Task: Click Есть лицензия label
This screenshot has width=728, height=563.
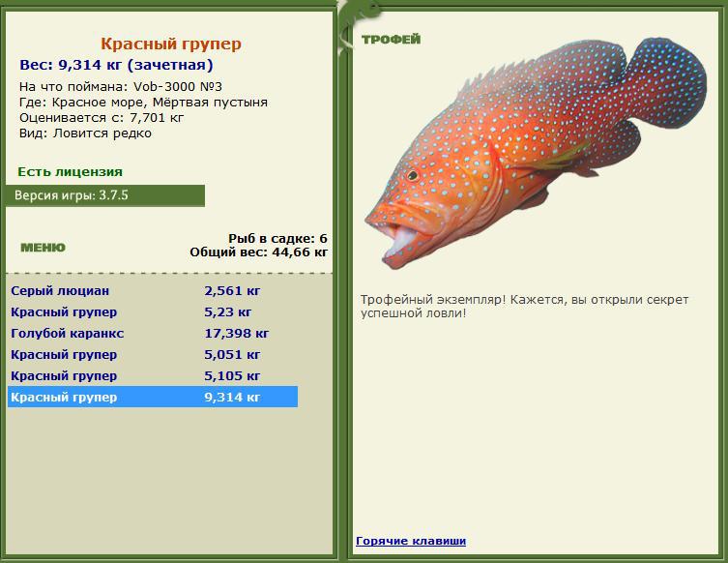Action: [71, 172]
